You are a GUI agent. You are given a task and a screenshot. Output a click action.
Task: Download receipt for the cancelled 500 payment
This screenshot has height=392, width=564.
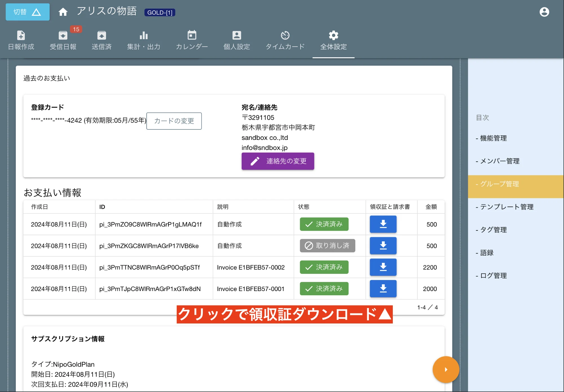(383, 246)
